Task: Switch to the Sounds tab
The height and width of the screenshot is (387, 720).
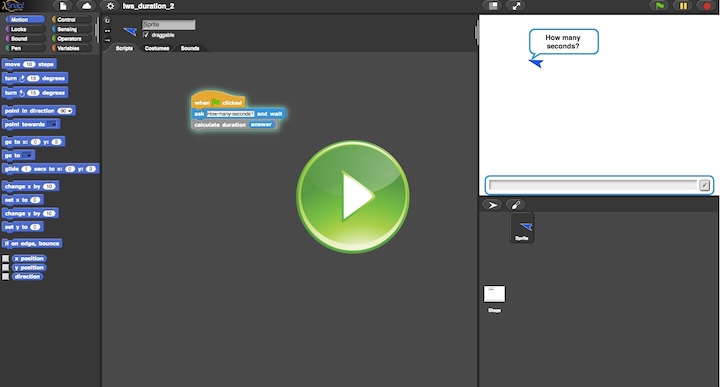Action: pyautogui.click(x=190, y=48)
